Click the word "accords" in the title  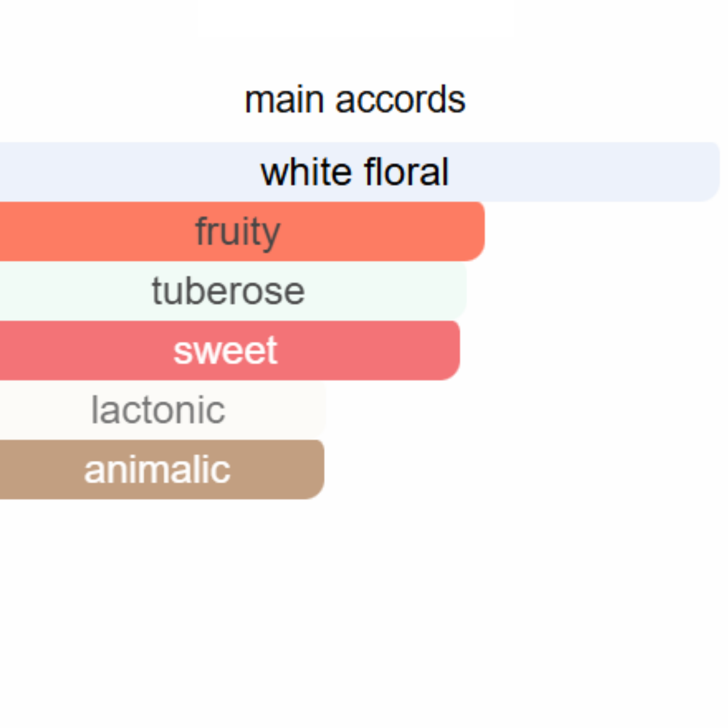tap(400, 99)
